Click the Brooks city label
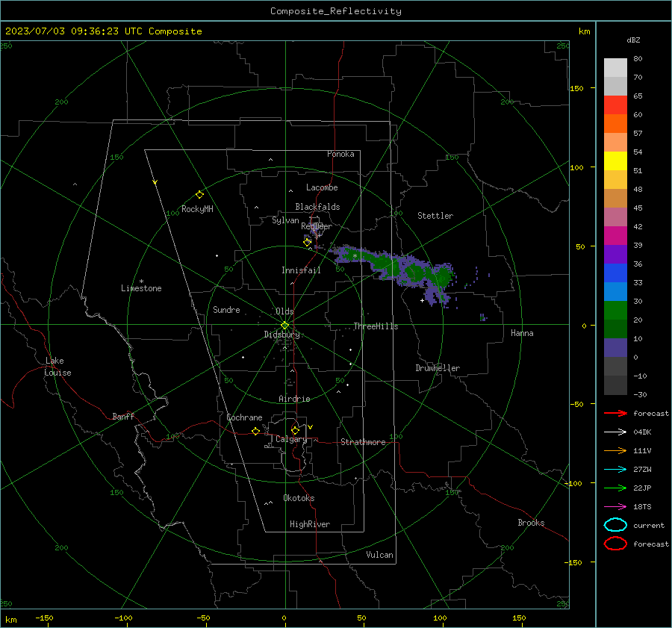Screen dimensions: 672x628 [531, 523]
